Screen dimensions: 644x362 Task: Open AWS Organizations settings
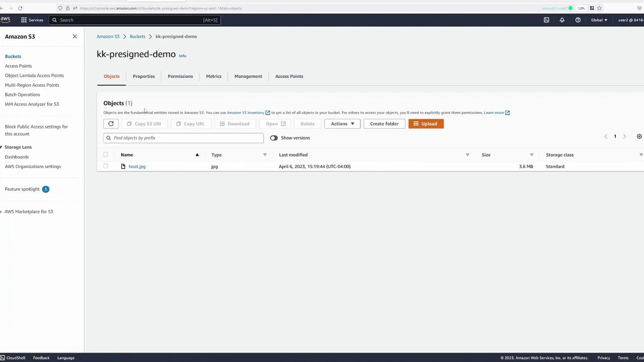point(33,166)
